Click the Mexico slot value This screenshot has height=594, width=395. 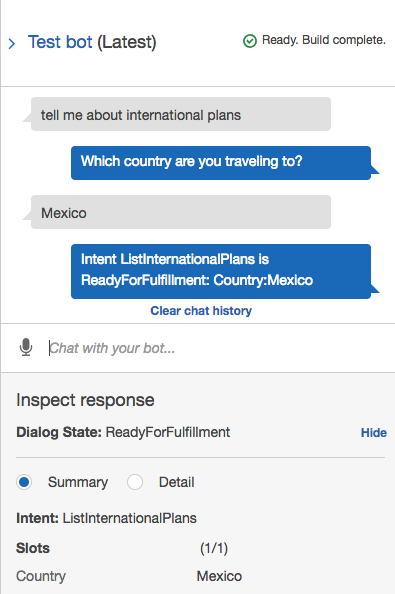(219, 576)
